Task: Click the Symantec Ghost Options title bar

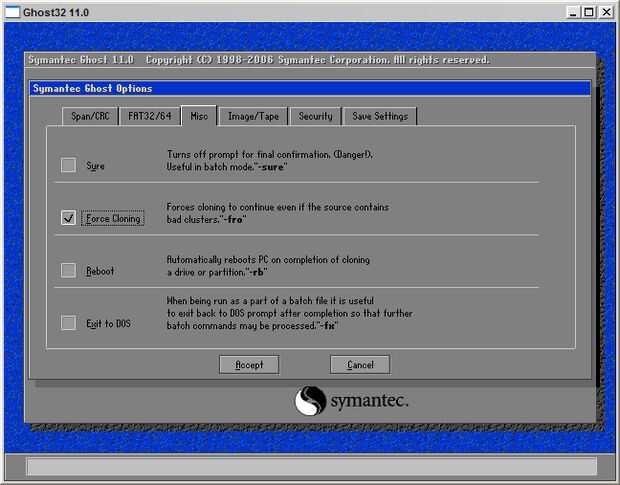Action: 310,88
